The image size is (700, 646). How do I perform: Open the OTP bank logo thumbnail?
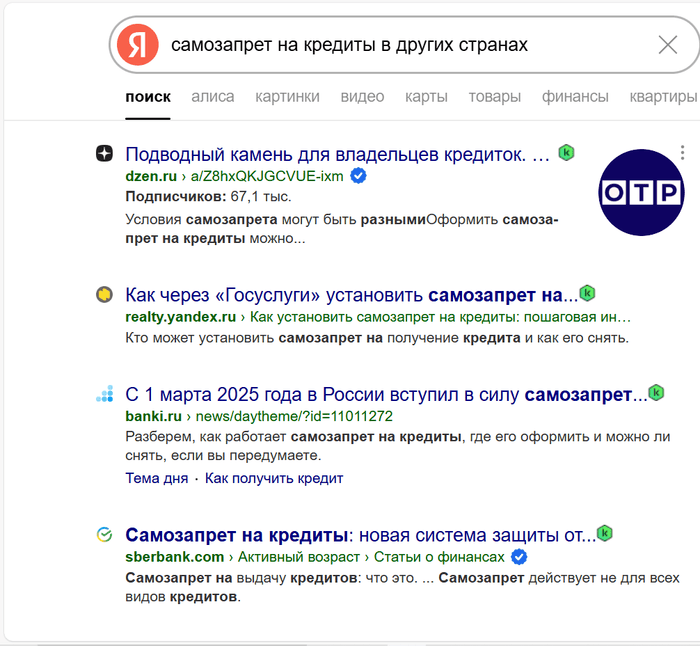[x=641, y=191]
